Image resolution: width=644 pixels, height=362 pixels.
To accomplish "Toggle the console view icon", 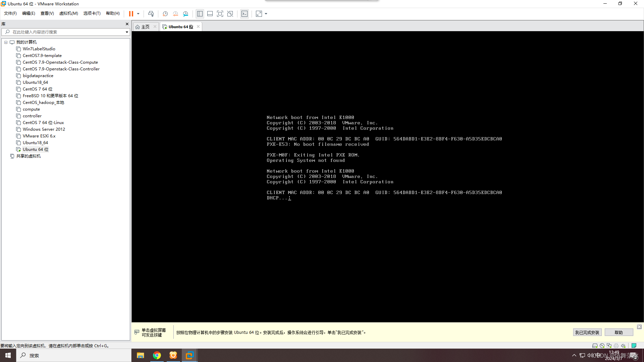I will click(245, 14).
